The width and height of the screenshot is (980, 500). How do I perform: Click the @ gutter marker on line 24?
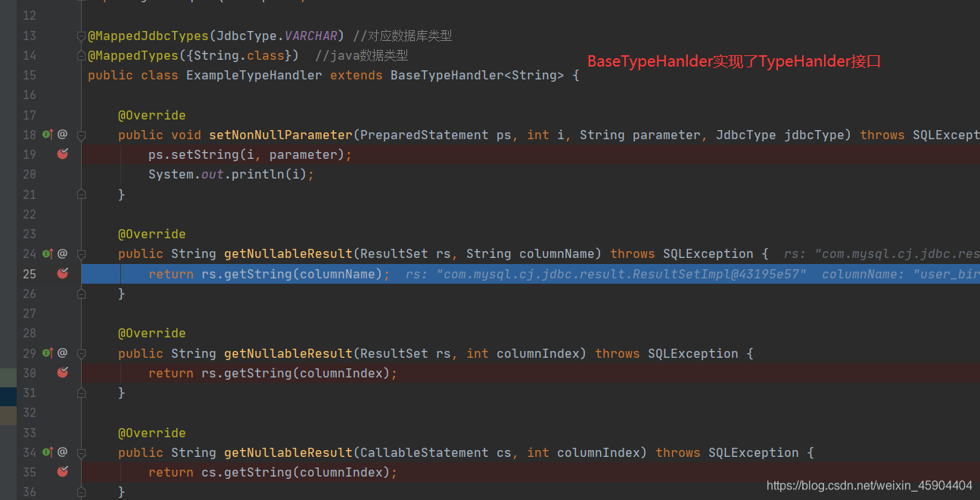tap(63, 253)
